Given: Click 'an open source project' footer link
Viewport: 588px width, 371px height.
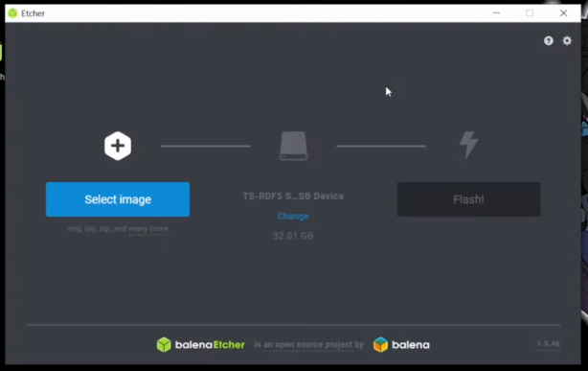Looking at the screenshot, I should click(x=307, y=344).
